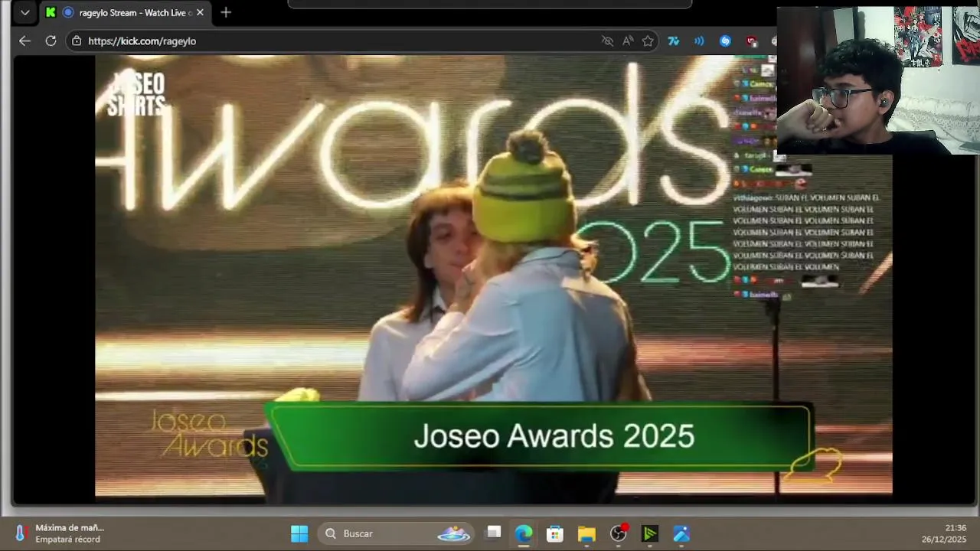Reload the kick.com page
Image resolution: width=980 pixels, height=551 pixels.
point(51,41)
